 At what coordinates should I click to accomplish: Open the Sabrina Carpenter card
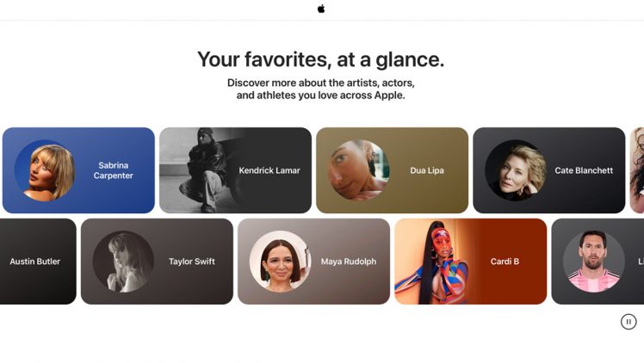pyautogui.click(x=78, y=170)
